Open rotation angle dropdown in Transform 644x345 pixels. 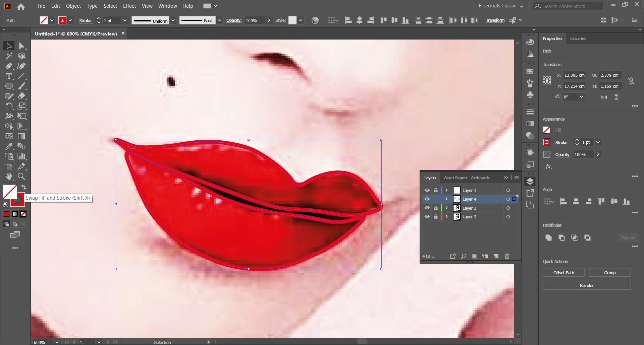(x=582, y=97)
